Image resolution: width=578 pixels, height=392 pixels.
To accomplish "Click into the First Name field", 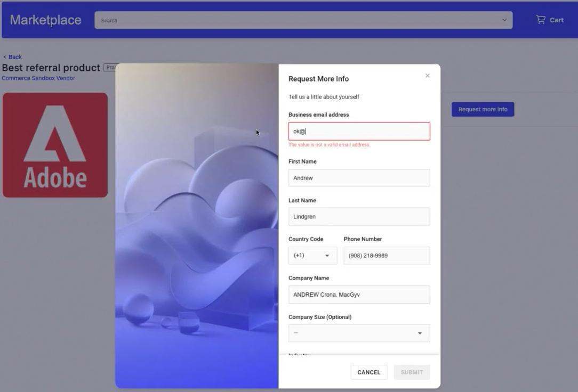I will tap(359, 178).
